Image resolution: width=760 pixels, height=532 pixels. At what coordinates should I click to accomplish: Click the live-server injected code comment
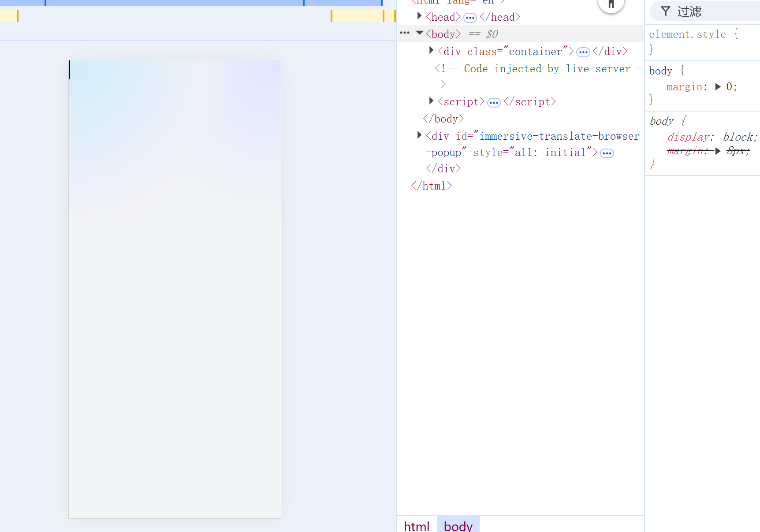coord(538,76)
